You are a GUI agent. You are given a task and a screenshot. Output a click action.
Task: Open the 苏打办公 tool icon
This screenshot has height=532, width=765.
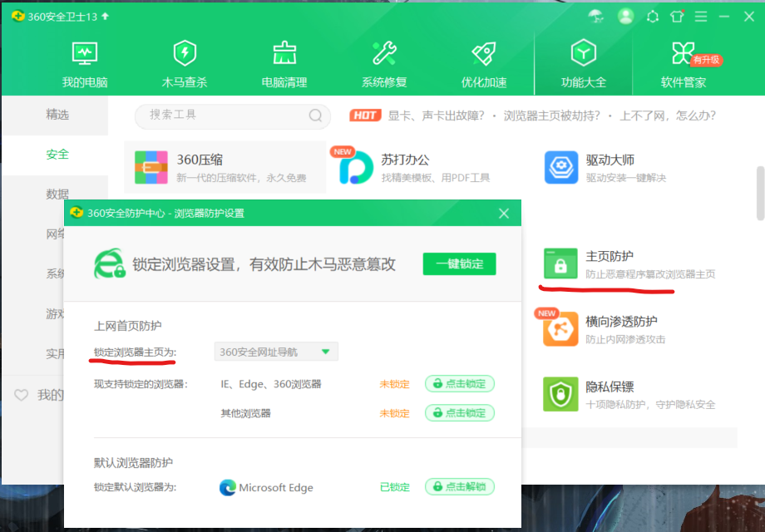click(x=356, y=167)
